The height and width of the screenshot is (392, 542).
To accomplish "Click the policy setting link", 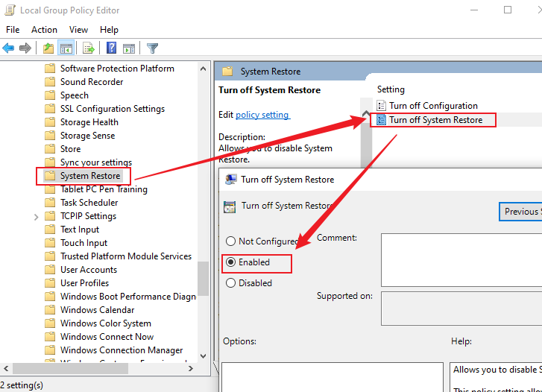I will pos(262,115).
